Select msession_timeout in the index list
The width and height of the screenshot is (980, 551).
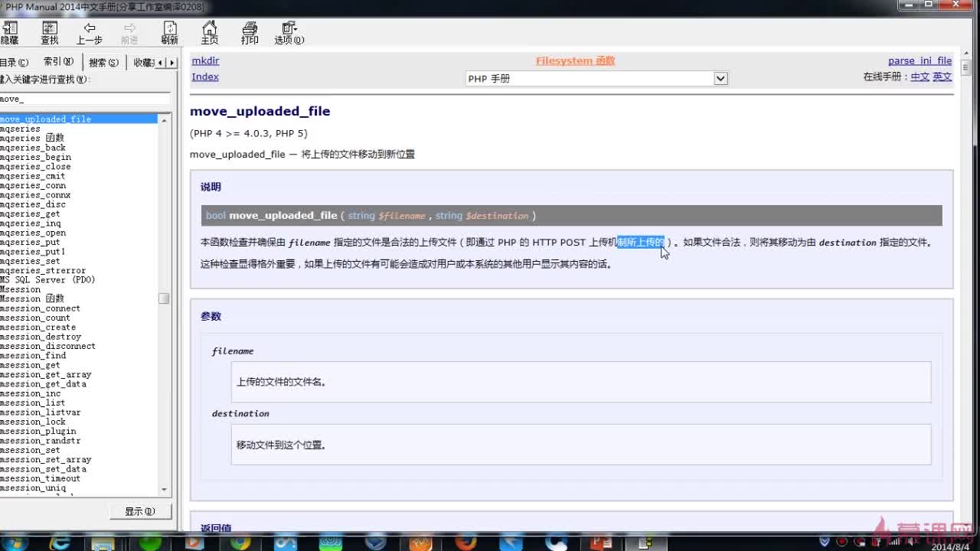[x=40, y=478]
